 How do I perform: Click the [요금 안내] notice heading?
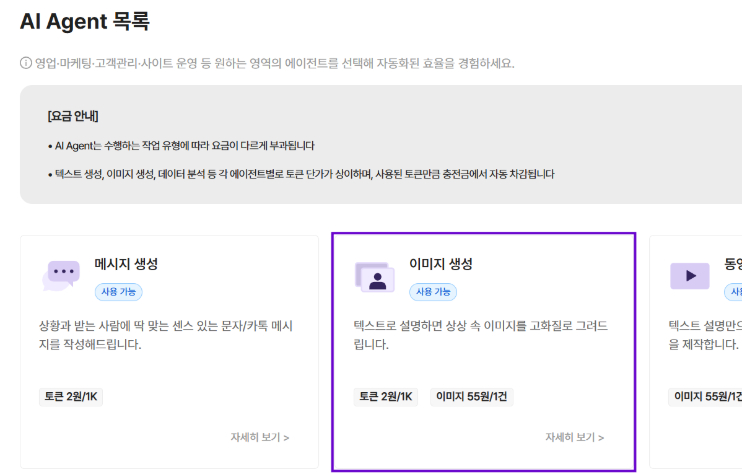[73, 116]
